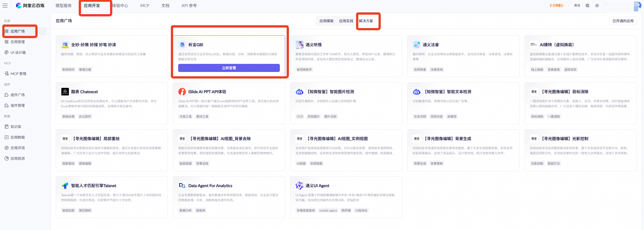Click the 表格处理 tag
This screenshot has width=644, height=230.
68,116
